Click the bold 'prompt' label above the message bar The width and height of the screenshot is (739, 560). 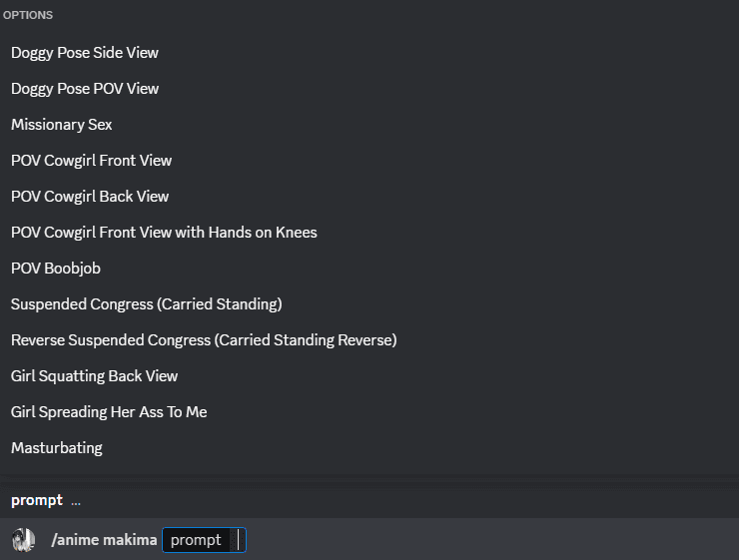[x=37, y=500]
